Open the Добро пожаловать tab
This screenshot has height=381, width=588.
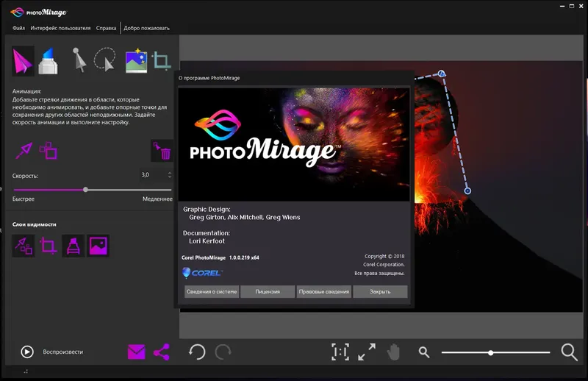pos(146,28)
